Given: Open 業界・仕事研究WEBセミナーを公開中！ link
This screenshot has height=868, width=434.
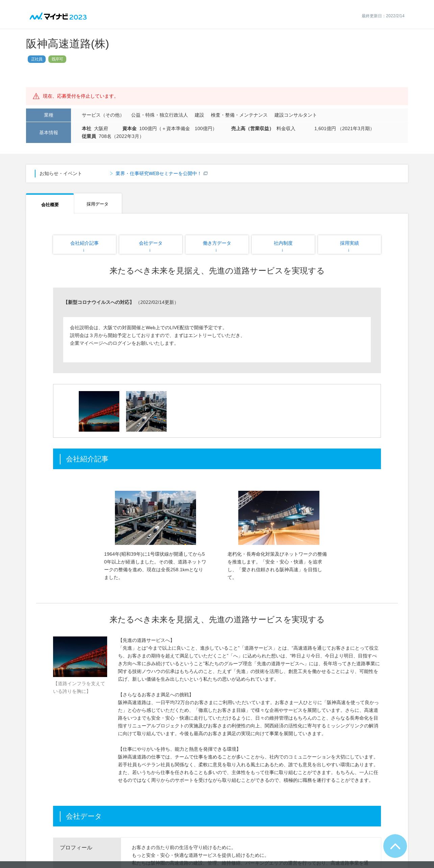Looking at the screenshot, I should 158,173.
